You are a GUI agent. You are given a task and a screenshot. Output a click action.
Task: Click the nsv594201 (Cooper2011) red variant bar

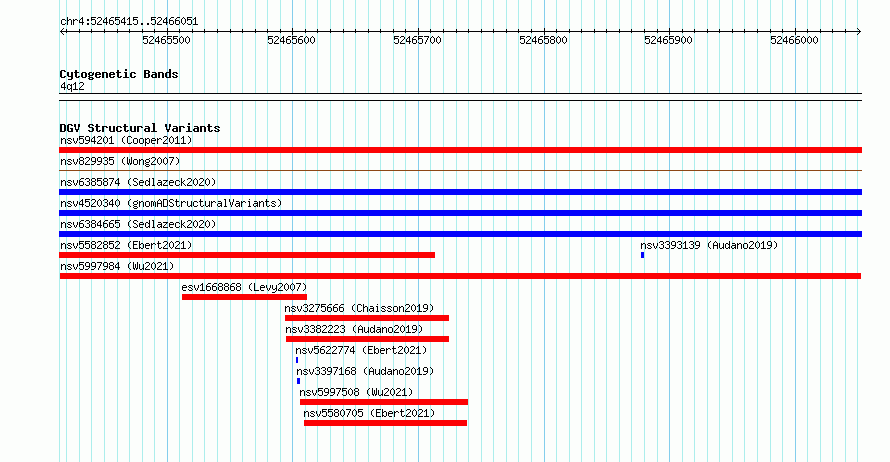460,150
